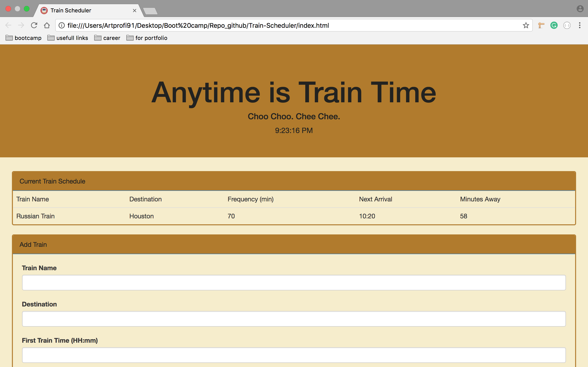This screenshot has width=588, height=367.
Task: Click the ruler extension icon
Action: (x=541, y=25)
